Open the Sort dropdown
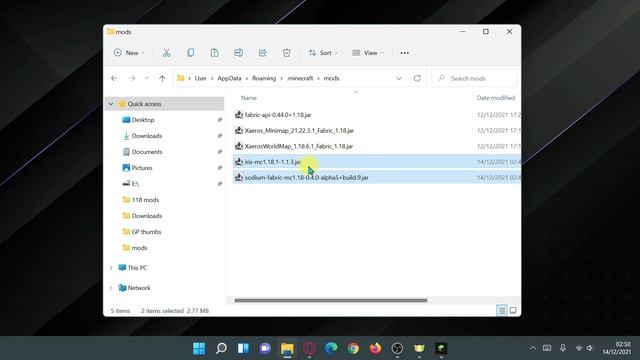This screenshot has width=640, height=360. tap(323, 53)
